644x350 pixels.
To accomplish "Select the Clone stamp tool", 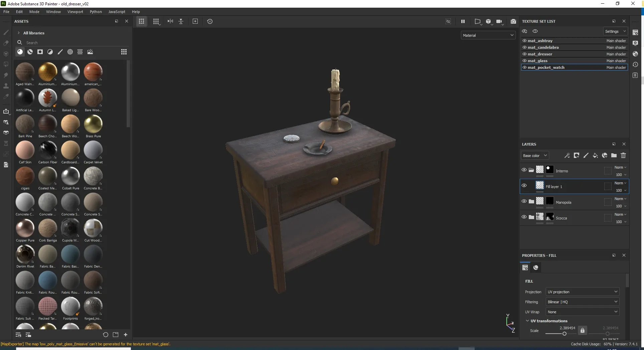I will pyautogui.click(x=6, y=86).
